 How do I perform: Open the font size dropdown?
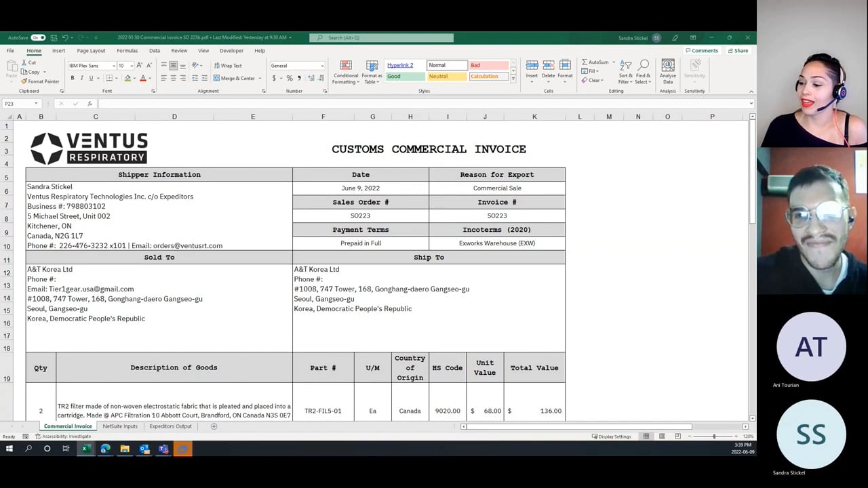click(131, 66)
